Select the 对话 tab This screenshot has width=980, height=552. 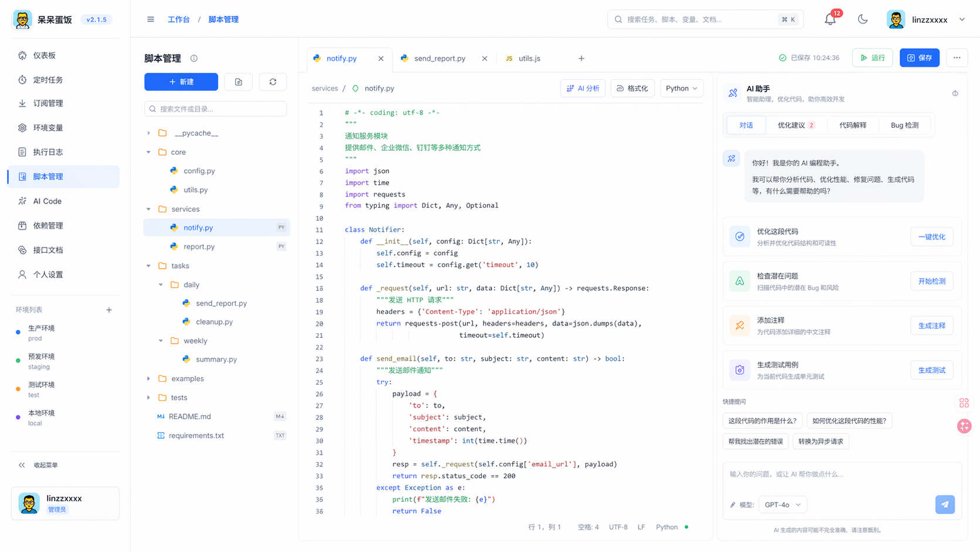[746, 125]
